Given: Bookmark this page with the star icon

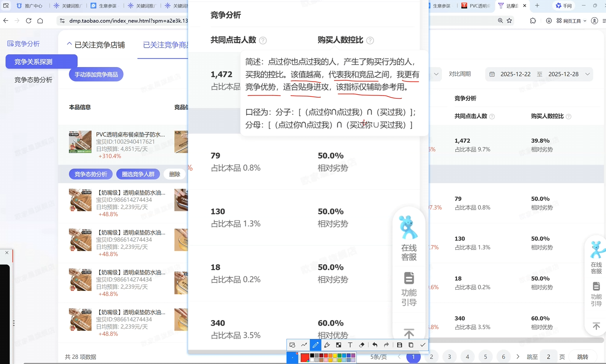Looking at the screenshot, I should (x=509, y=21).
